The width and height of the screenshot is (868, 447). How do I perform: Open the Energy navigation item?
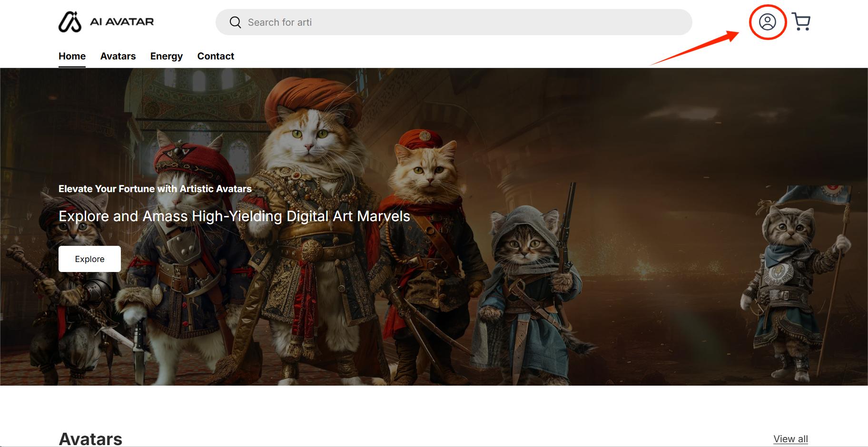pyautogui.click(x=166, y=56)
